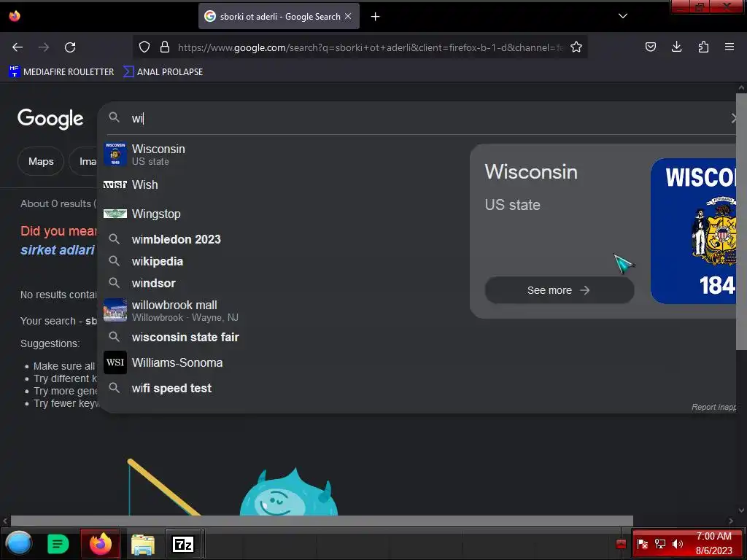
Task: Open MEDIAFIRE ROULETTER bookmark
Action: (61, 72)
